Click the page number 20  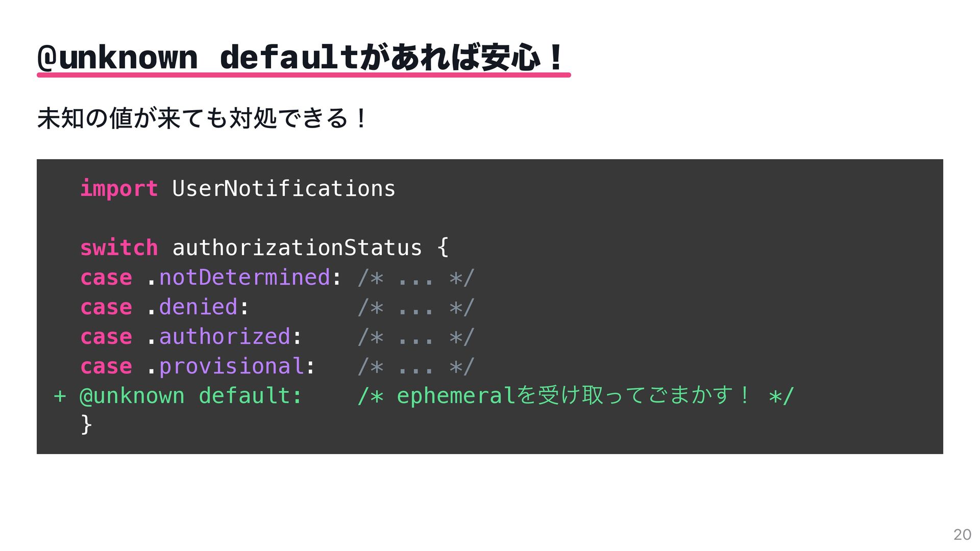962,534
